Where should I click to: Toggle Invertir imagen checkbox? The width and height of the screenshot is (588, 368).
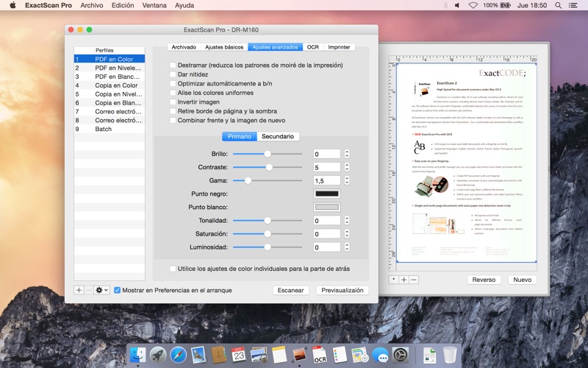pyautogui.click(x=173, y=102)
